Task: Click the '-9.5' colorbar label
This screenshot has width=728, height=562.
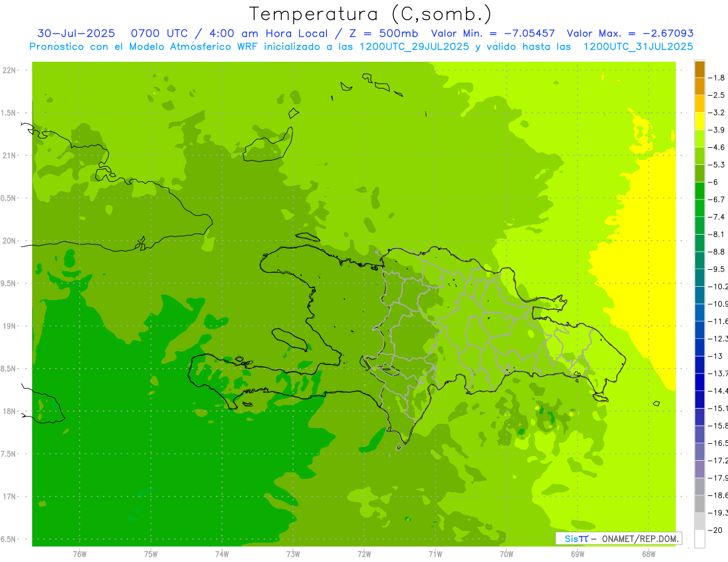Action: [717, 269]
